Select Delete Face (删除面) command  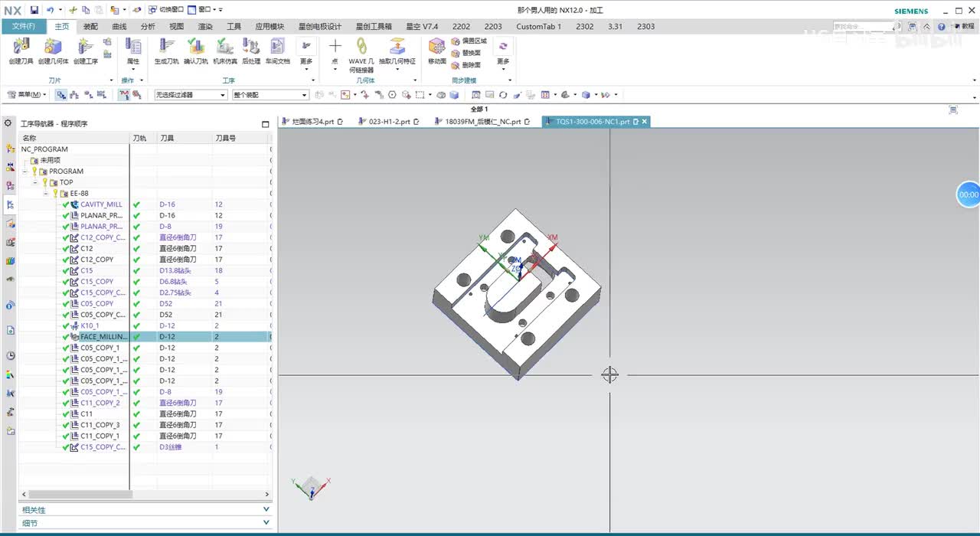(466, 65)
